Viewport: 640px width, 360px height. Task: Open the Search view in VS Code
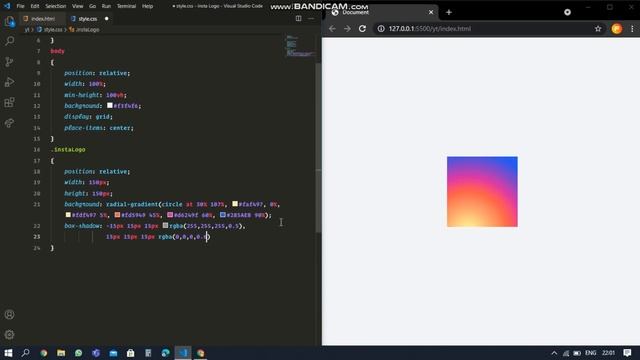(9, 41)
